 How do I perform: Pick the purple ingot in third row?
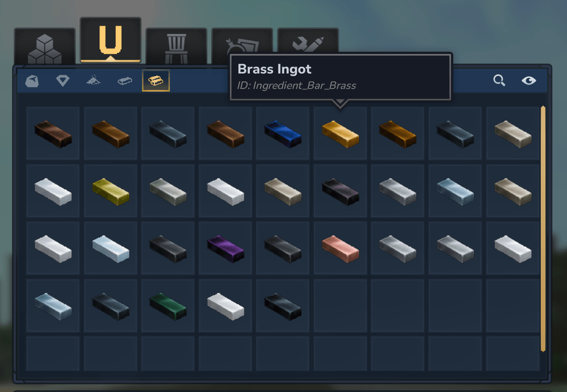(225, 248)
